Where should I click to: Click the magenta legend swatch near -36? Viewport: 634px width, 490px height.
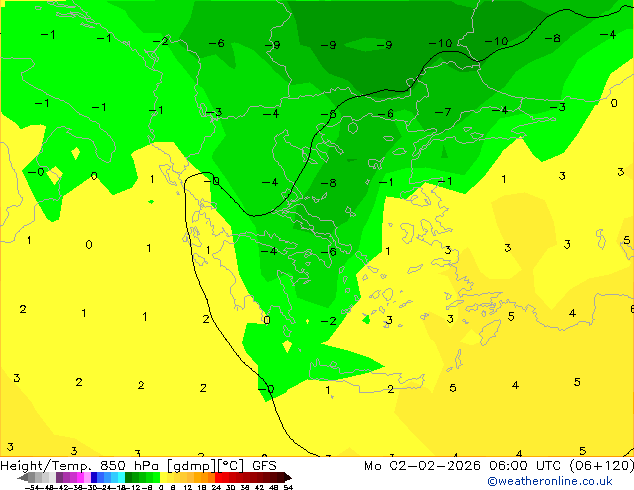(80, 477)
